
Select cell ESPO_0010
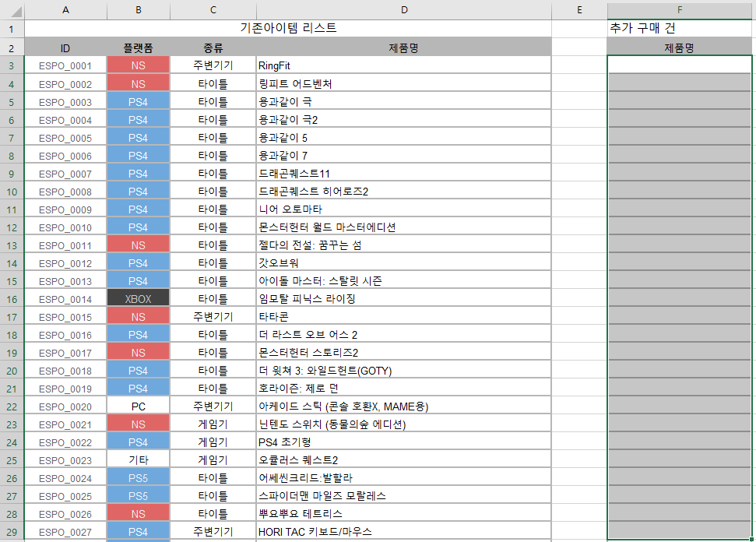pos(65,227)
